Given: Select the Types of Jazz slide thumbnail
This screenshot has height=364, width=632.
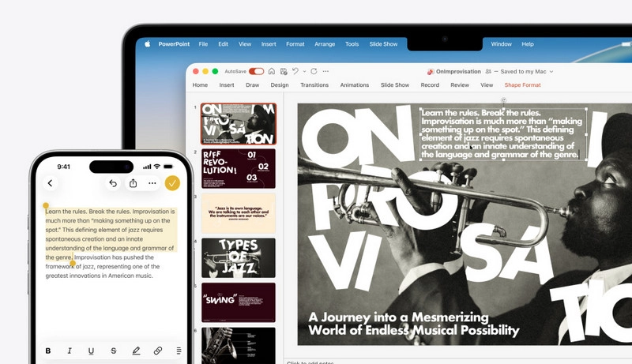Looking at the screenshot, I should coord(239,257).
